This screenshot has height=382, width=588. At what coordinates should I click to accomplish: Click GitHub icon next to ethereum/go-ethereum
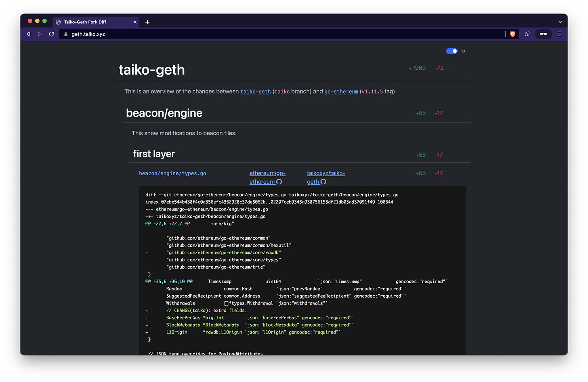tap(279, 182)
